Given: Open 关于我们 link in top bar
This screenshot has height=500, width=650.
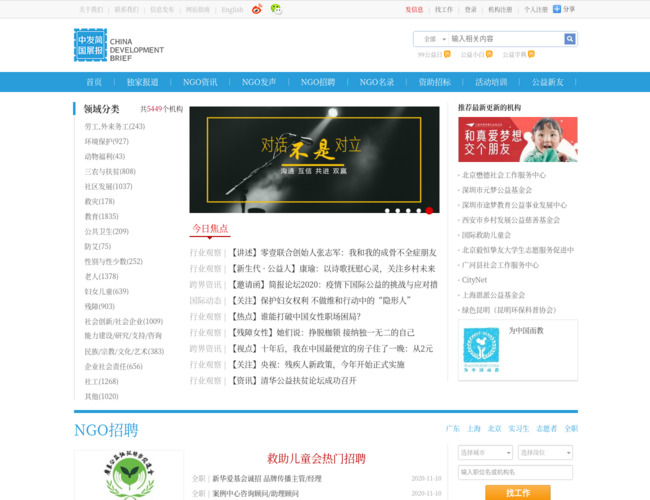Looking at the screenshot, I should 91,10.
